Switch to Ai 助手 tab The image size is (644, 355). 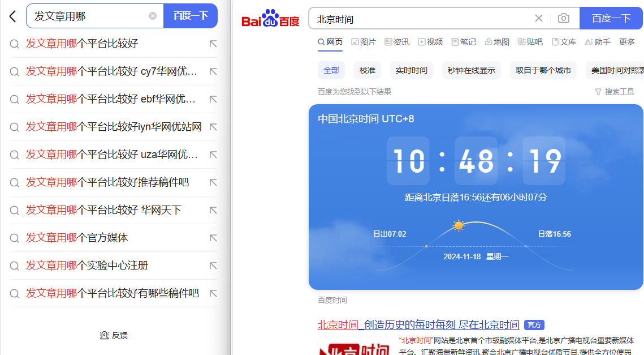[x=598, y=42]
